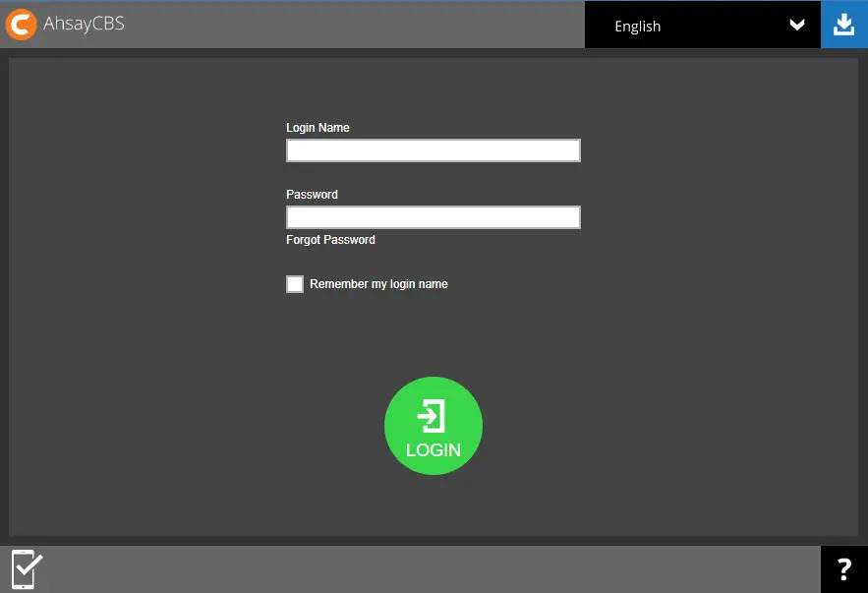This screenshot has width=868, height=593.
Task: Focus the Login Name input field
Action: click(433, 150)
